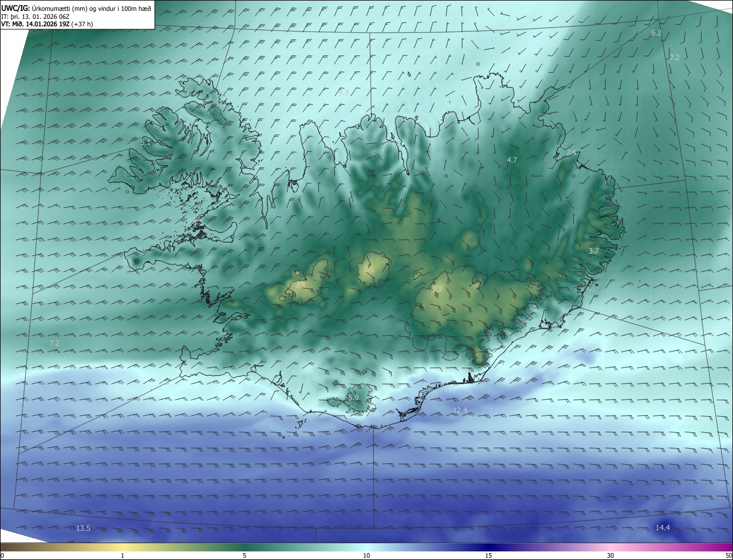Viewport: 733px width, 560px height.
Task: Click the colour scale tick label 30
Action: (x=610, y=556)
